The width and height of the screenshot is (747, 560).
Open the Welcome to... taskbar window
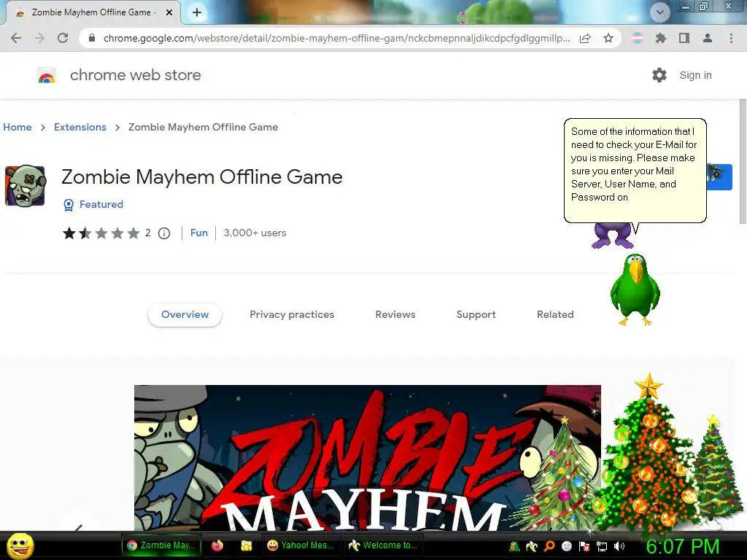click(383, 545)
